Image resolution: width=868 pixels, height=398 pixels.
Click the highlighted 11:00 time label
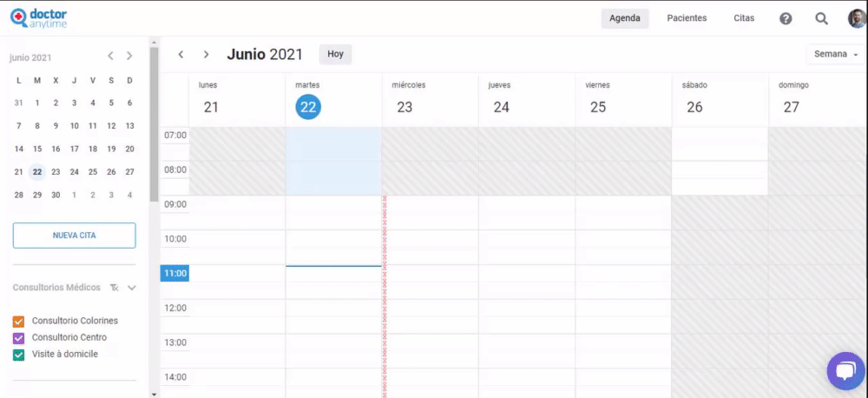pyautogui.click(x=175, y=273)
